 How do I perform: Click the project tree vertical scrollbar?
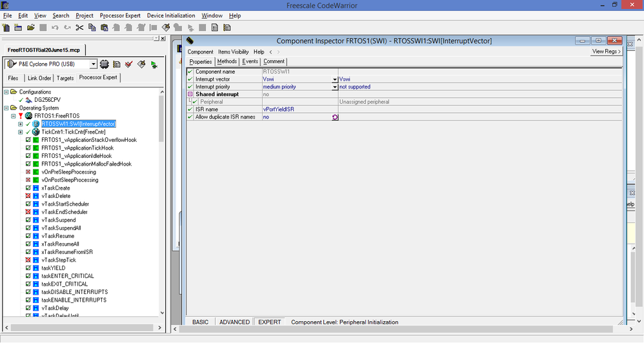click(x=162, y=119)
